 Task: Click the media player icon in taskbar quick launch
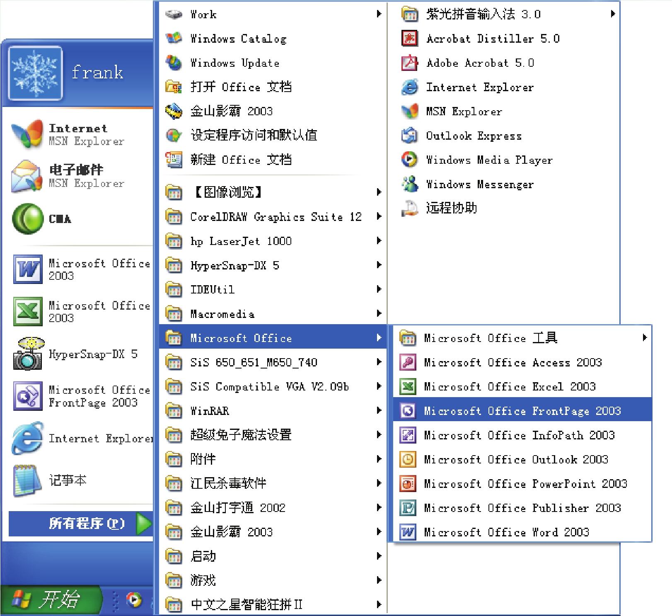[134, 600]
